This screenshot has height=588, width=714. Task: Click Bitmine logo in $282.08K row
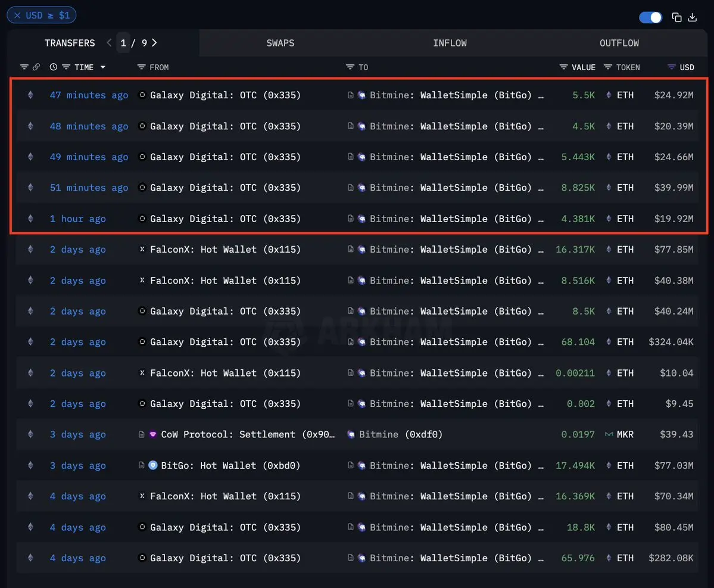tap(361, 558)
